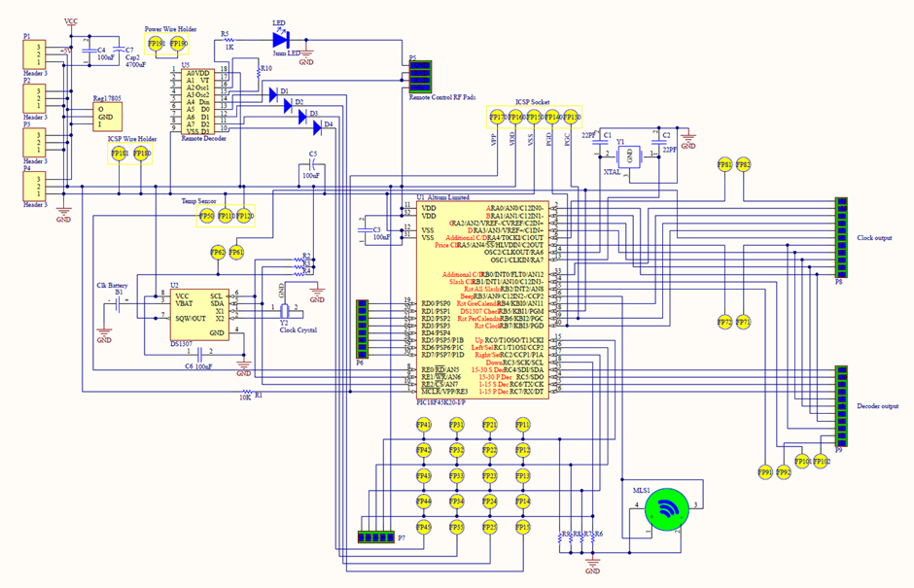Click pad FP191 in Power Wire Holder
Screen dimensions: 914x588
pyautogui.click(x=157, y=45)
